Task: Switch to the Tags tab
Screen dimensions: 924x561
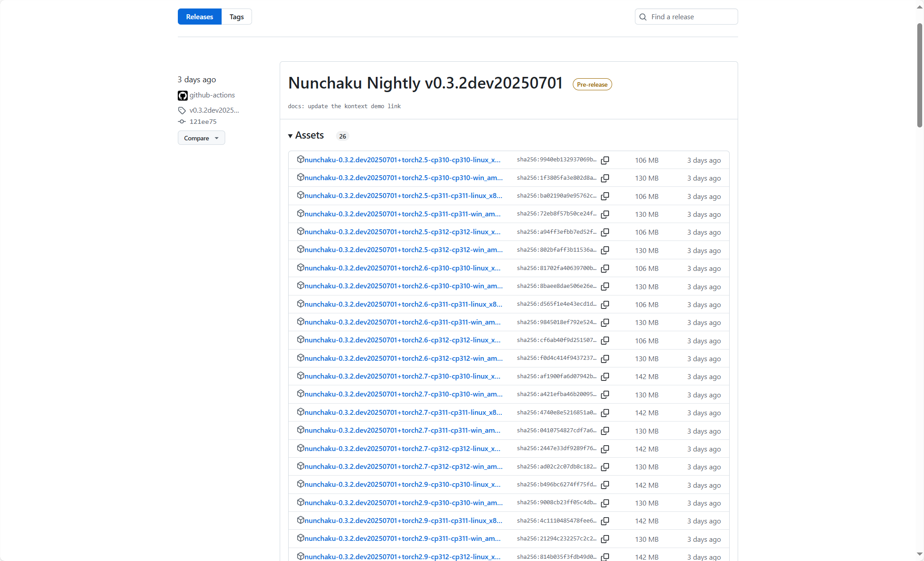Action: tap(236, 17)
